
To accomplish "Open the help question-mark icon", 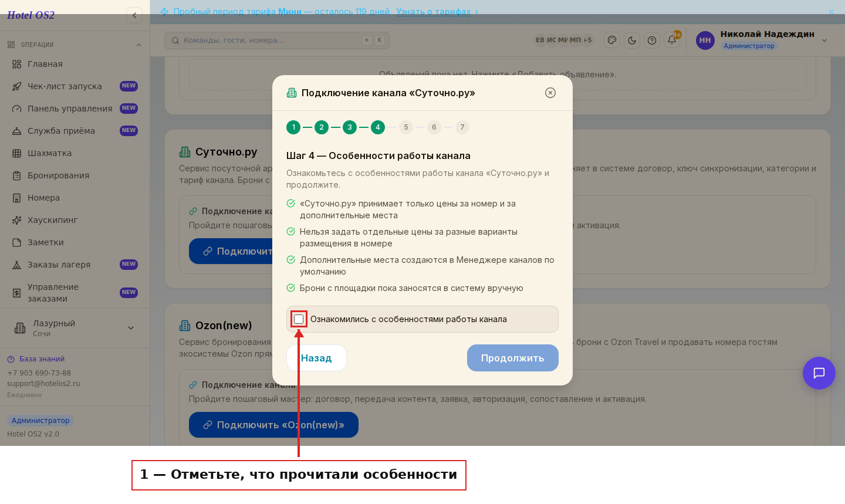I will 652,40.
